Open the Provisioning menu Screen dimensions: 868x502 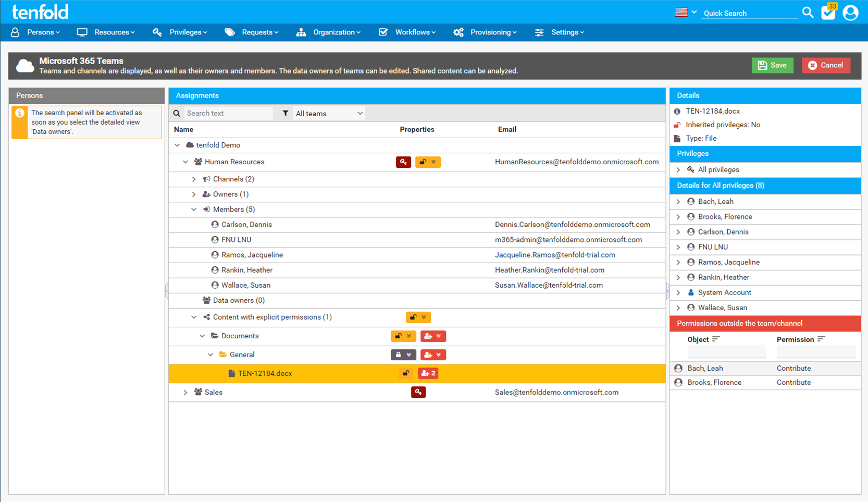[x=485, y=32]
